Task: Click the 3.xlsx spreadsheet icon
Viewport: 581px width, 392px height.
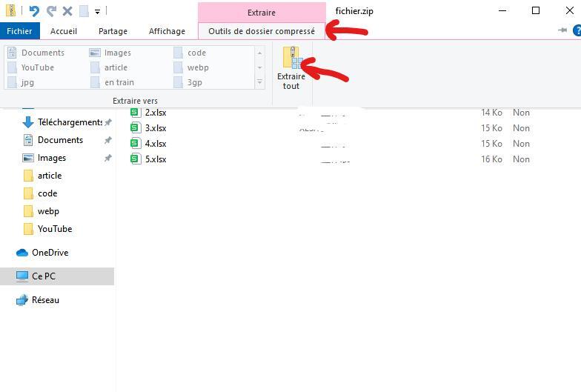Action: (136, 127)
